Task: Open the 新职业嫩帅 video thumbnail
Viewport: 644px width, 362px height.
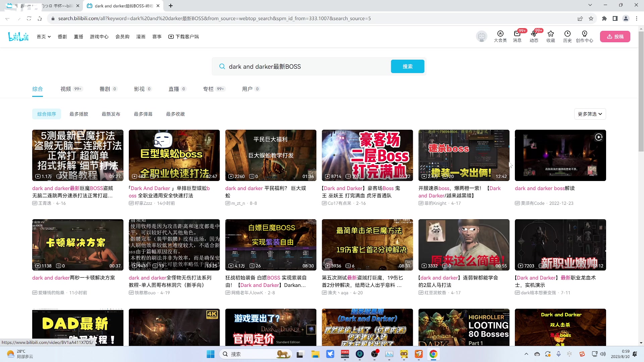Action: pos(560,245)
